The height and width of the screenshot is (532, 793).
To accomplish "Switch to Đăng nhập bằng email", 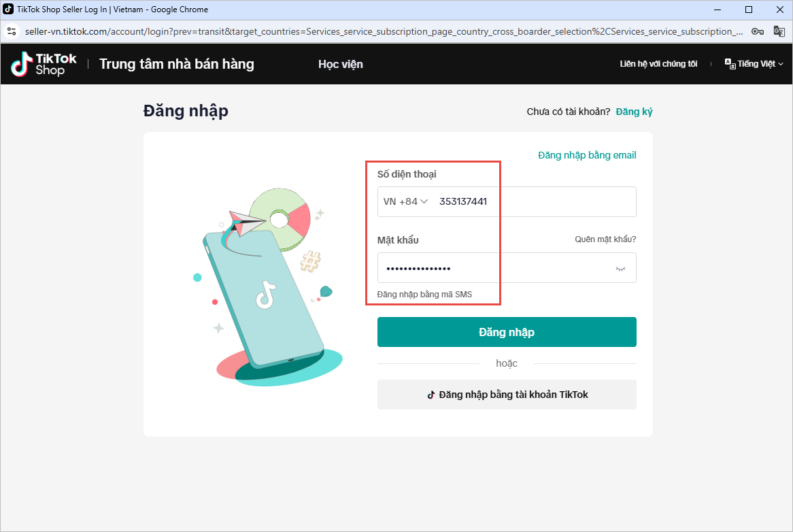I will pyautogui.click(x=587, y=155).
